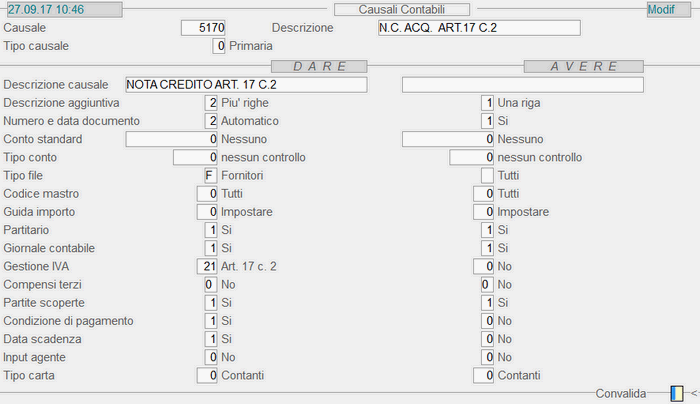Select the DARE Descrizione aggiuntiva field

pos(211,103)
